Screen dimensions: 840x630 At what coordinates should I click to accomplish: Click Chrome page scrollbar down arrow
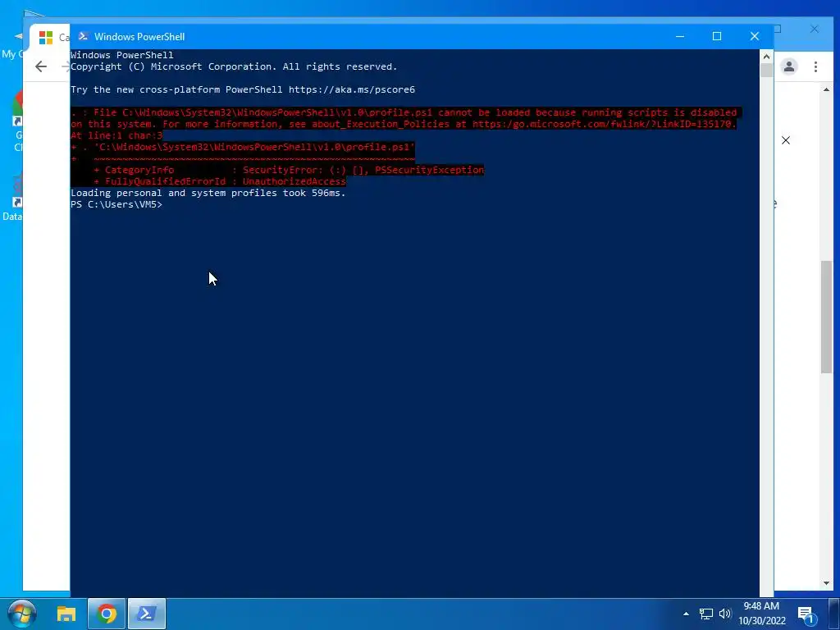(x=827, y=583)
